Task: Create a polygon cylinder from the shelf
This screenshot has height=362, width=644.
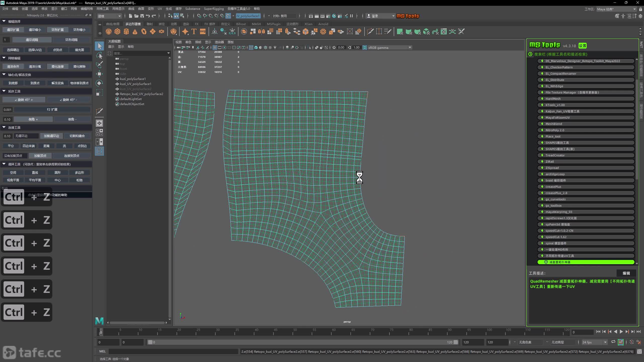Action: coord(126,31)
